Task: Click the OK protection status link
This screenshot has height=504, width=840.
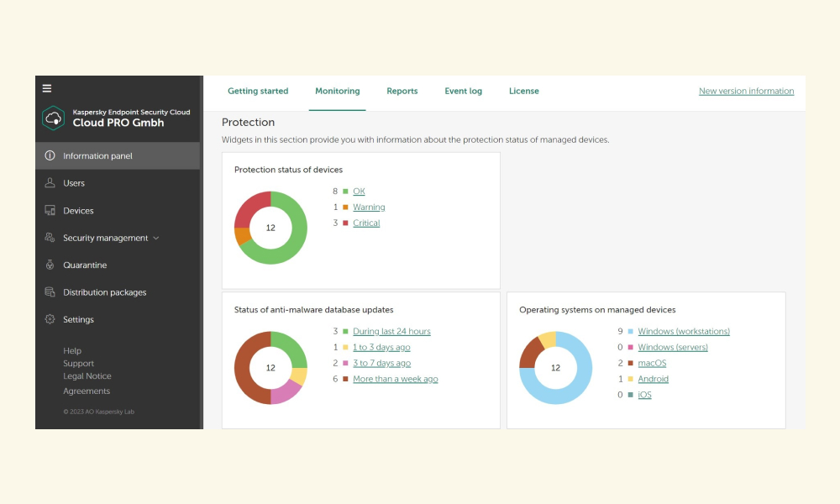Action: click(359, 192)
